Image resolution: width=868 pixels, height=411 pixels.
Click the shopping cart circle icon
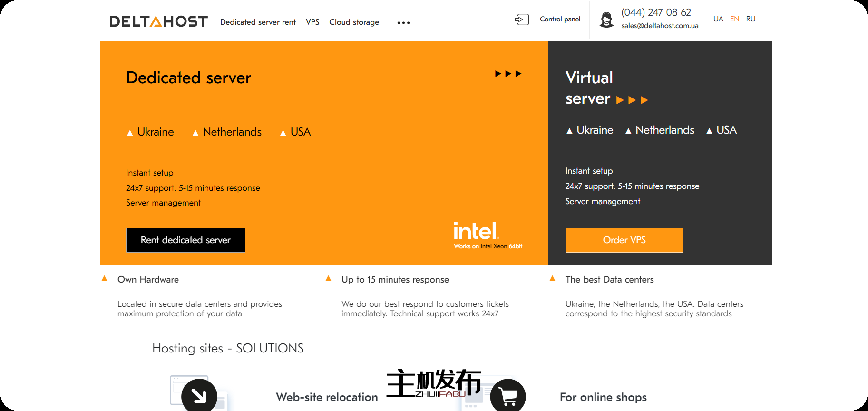coord(508,396)
